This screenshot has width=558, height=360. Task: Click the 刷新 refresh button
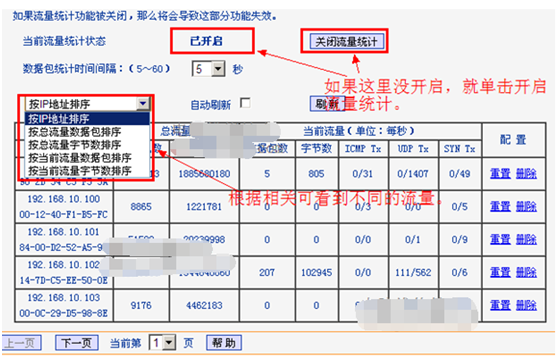click(327, 104)
